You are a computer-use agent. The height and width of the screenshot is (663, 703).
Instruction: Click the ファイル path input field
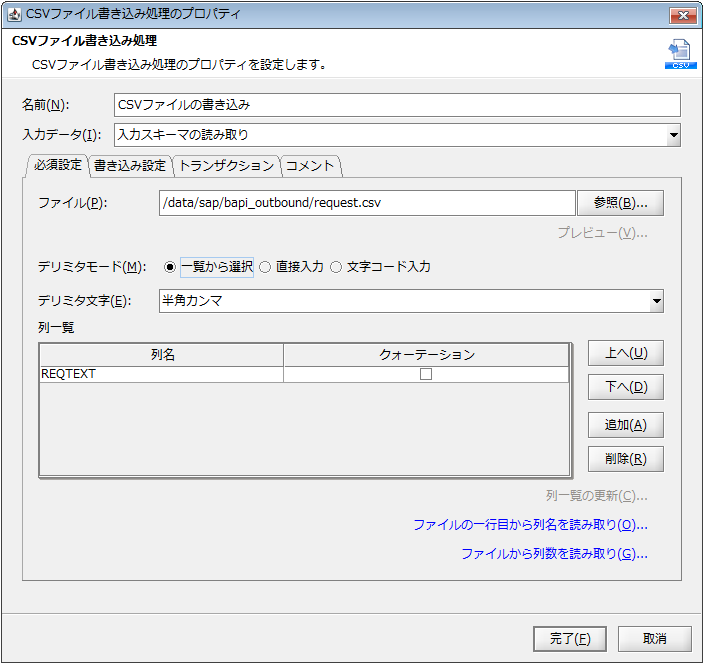(367, 203)
